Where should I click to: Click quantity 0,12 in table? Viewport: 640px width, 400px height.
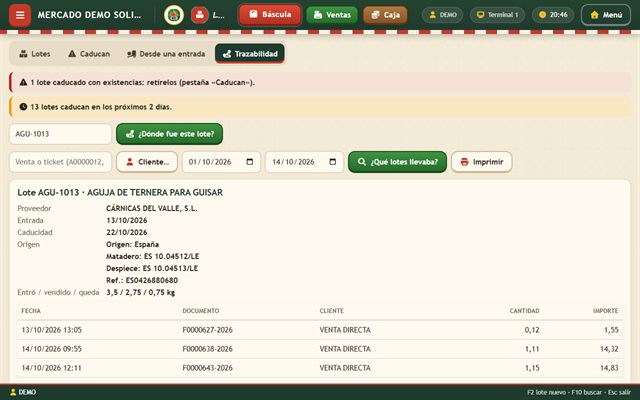pos(532,330)
